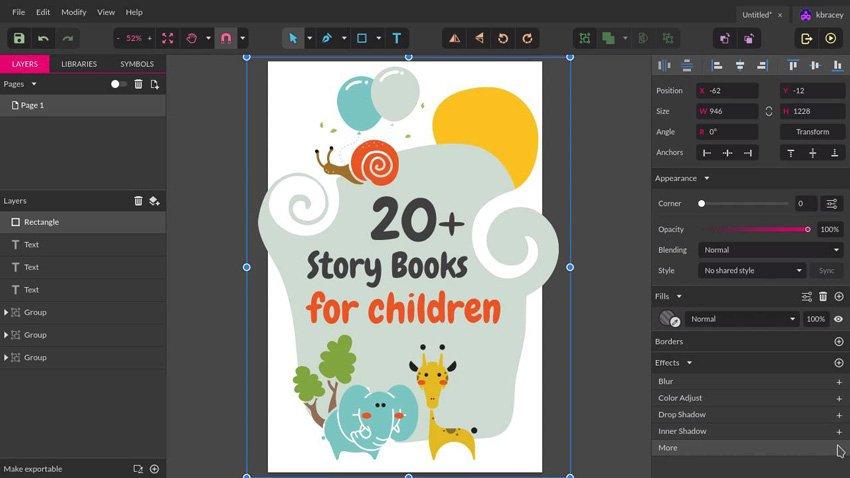The width and height of the screenshot is (850, 478).
Task: Expand the Pages dropdown arrow
Action: coord(34,84)
